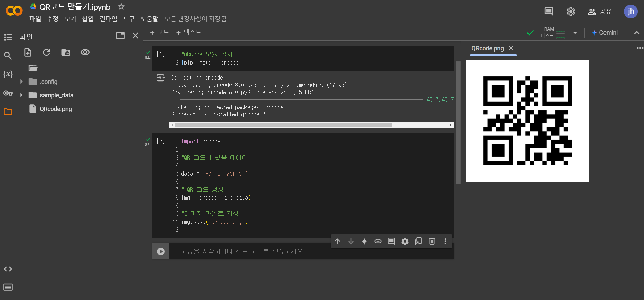Upload a file to session storage
The width and height of the screenshot is (644, 300).
point(28,52)
